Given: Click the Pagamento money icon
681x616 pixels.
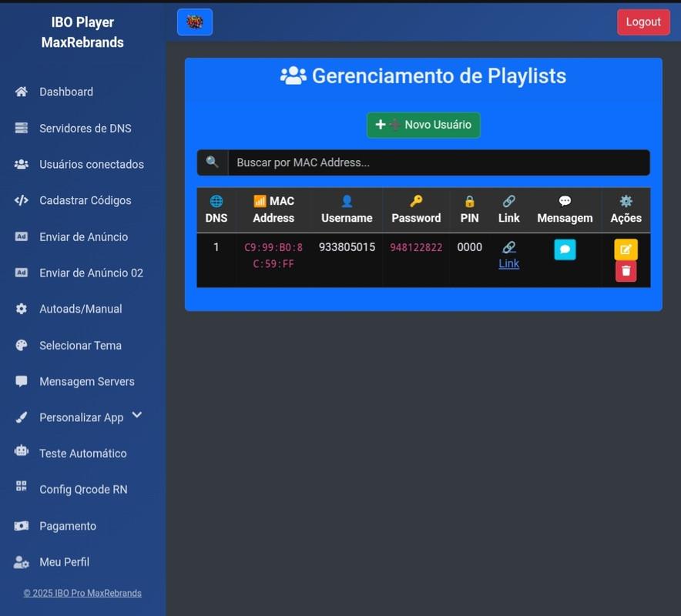Looking at the screenshot, I should (x=22, y=526).
